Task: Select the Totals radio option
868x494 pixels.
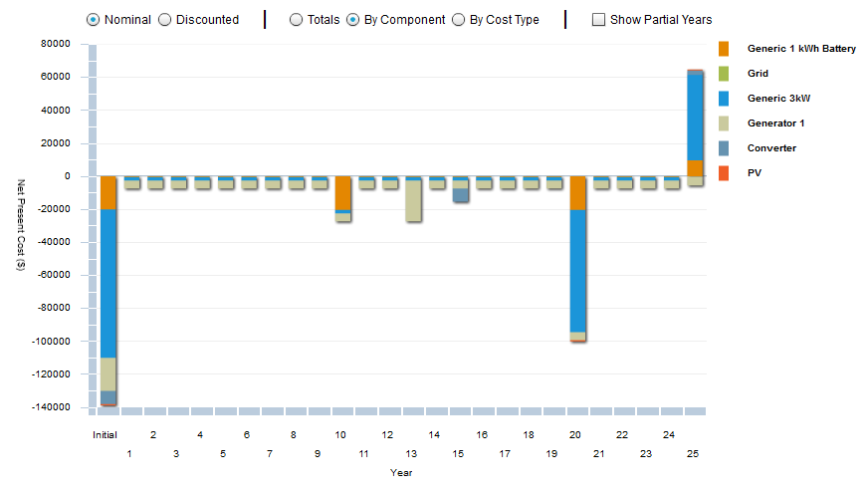Action: (x=297, y=19)
